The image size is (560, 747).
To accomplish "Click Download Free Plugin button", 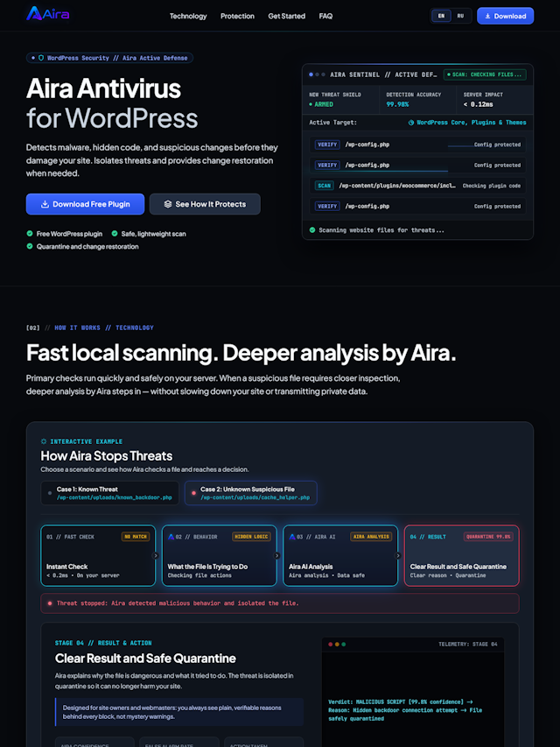I will pos(85,204).
